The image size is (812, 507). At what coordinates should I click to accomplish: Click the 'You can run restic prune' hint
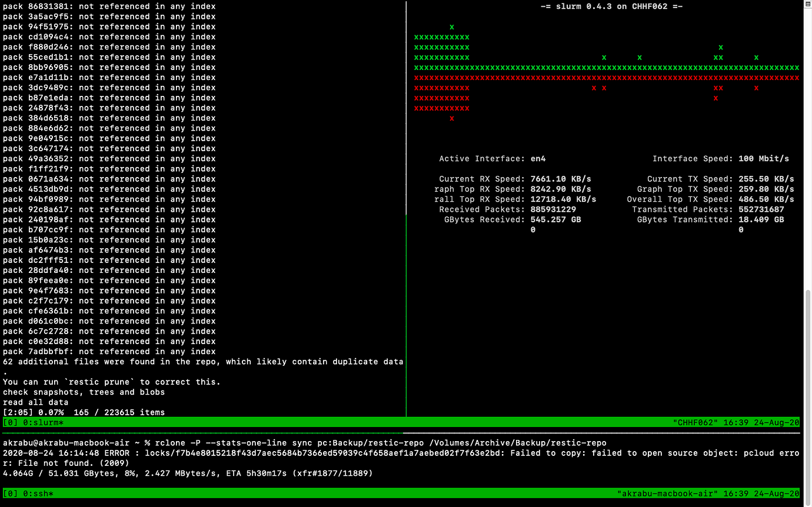coord(112,382)
